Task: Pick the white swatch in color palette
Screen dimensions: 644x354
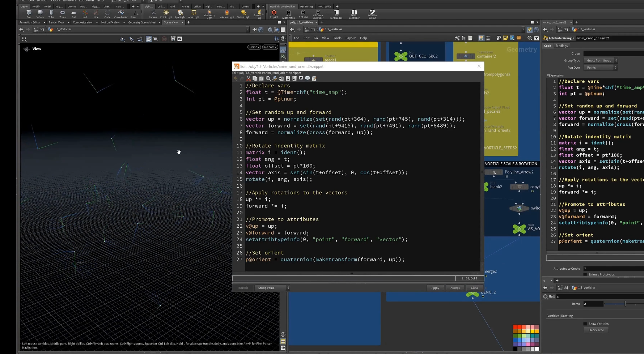Action: [537, 349]
